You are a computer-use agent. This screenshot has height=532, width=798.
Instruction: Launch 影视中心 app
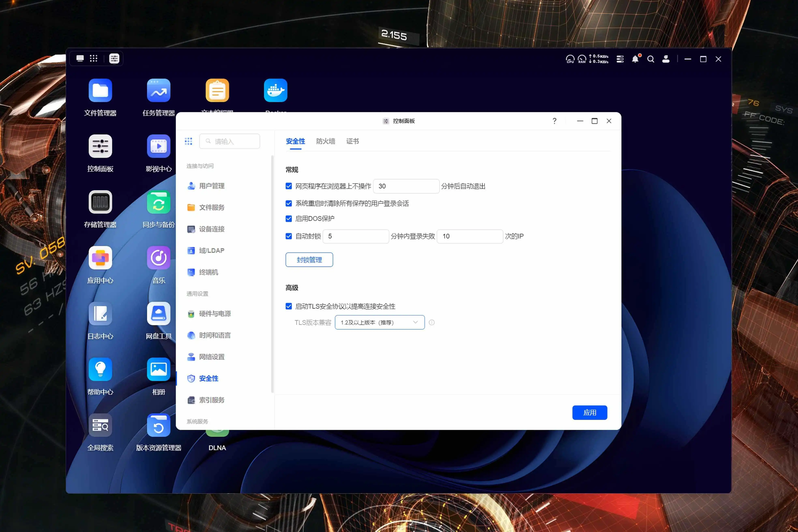159,146
